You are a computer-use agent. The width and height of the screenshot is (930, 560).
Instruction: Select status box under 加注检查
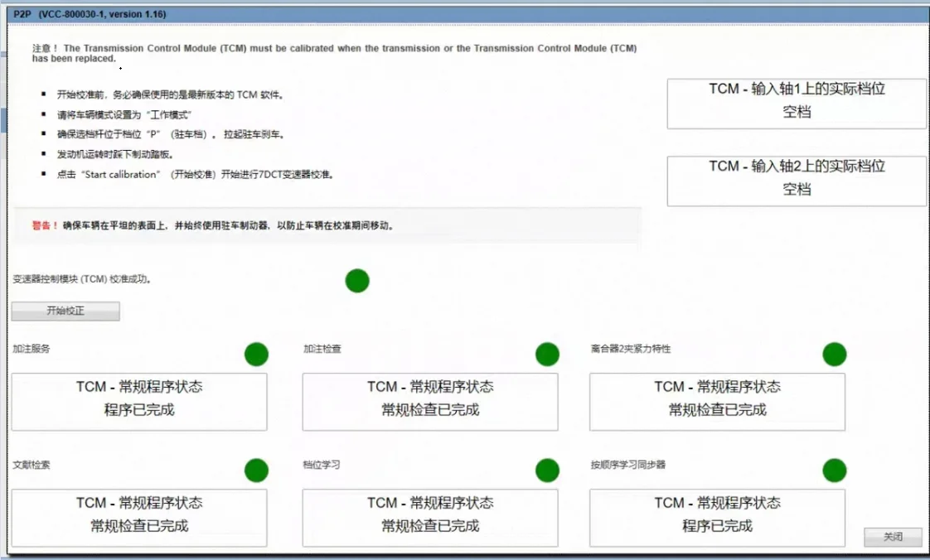tap(430, 402)
